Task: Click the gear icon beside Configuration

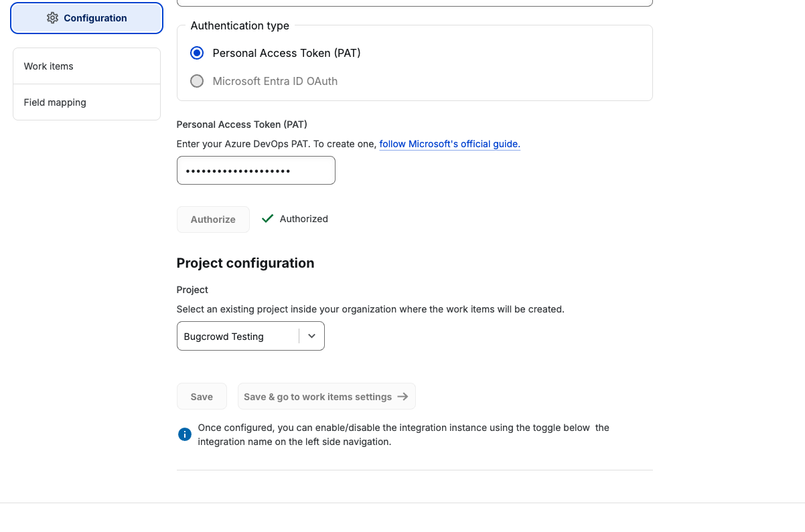Action: [x=52, y=18]
